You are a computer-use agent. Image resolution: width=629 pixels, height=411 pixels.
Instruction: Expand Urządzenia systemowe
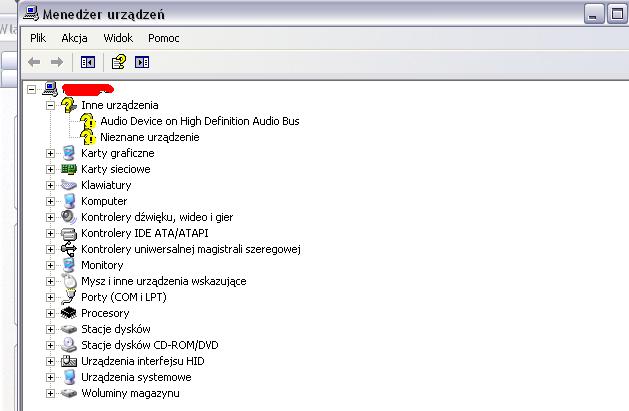pyautogui.click(x=50, y=377)
